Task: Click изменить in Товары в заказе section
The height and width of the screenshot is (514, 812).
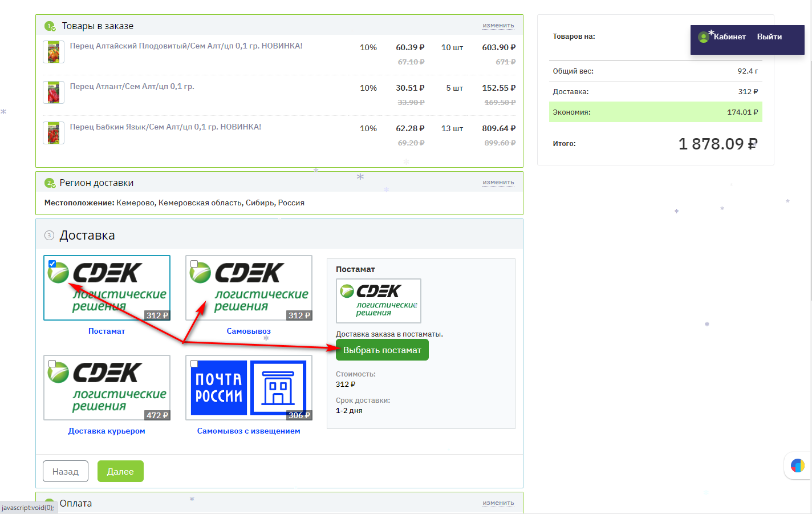Action: pyautogui.click(x=498, y=26)
